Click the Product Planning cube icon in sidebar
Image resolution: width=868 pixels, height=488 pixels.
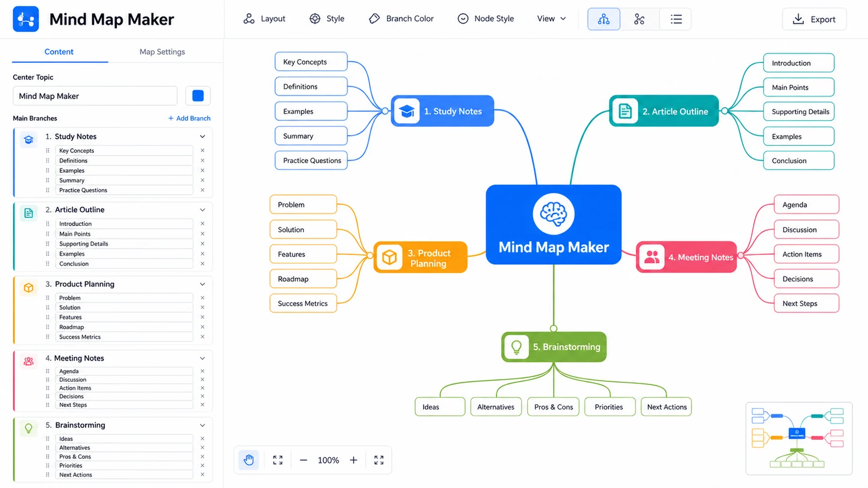coord(29,287)
